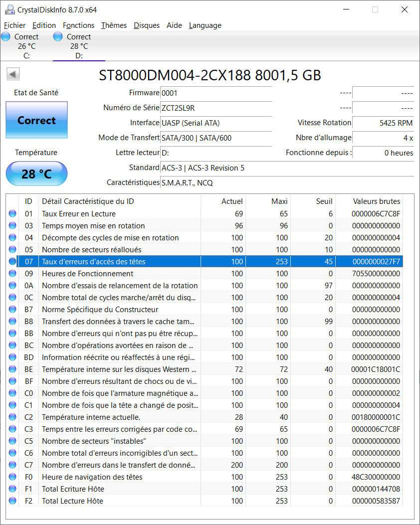This screenshot has height=525, width=420.
Task: Open the Disques menu
Action: (x=147, y=25)
